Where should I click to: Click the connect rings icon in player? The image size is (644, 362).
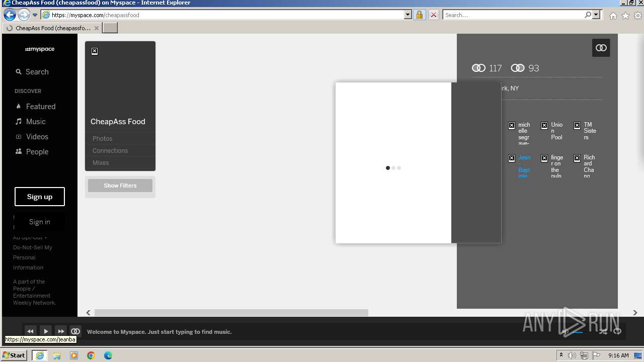pos(75,331)
